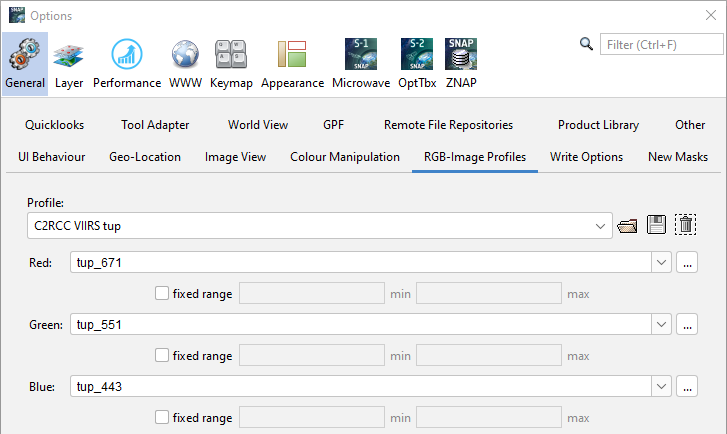
Task: Click the Blue max range field
Action: point(489,417)
